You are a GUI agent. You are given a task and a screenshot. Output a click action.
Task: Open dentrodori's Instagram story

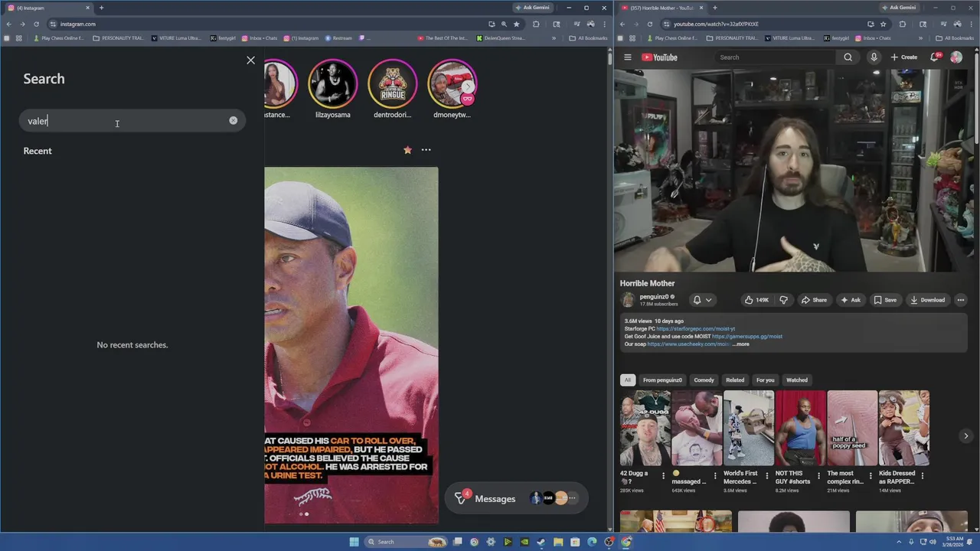(x=392, y=84)
